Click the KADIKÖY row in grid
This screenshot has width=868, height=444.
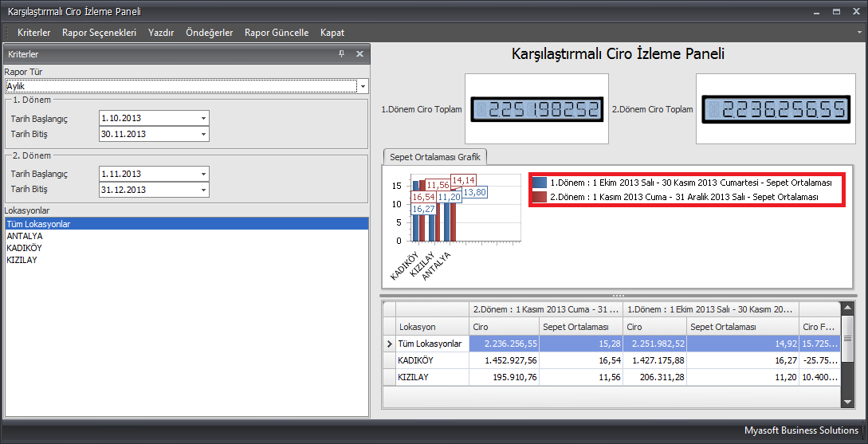click(x=611, y=360)
